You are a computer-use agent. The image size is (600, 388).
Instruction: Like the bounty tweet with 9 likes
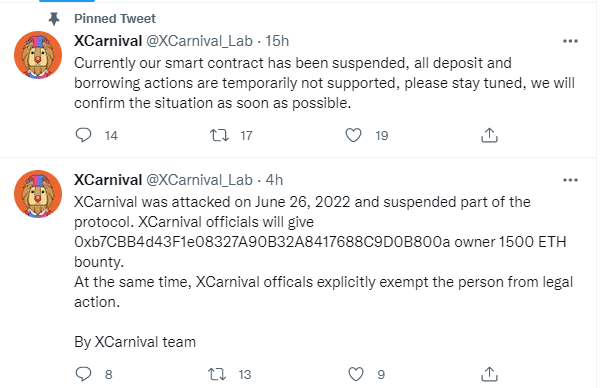[x=355, y=374]
